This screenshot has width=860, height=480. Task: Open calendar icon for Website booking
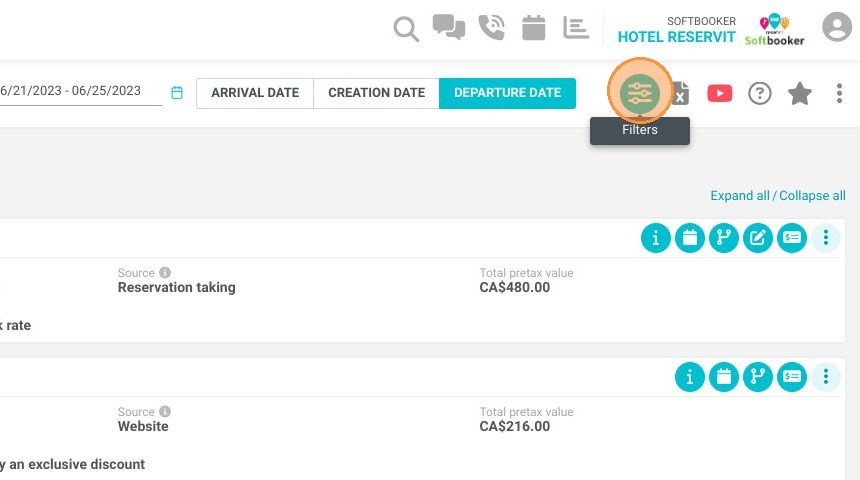[x=723, y=377]
